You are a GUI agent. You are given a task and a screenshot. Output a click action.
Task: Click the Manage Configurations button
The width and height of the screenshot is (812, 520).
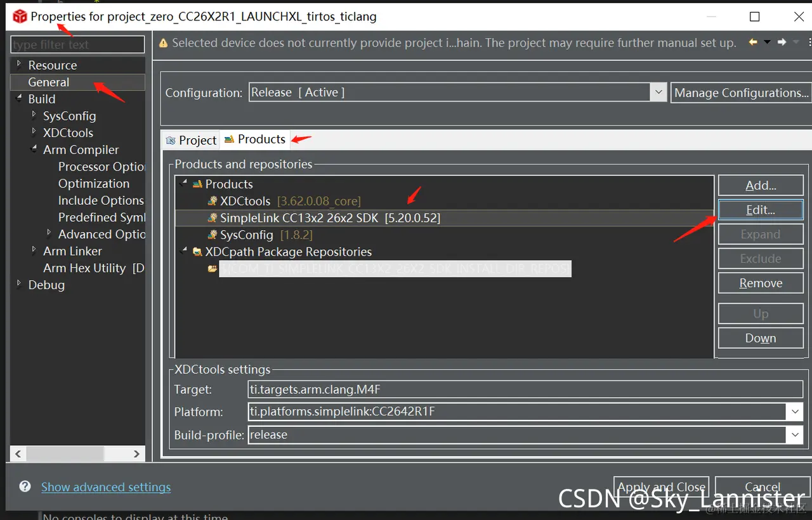[x=741, y=93]
